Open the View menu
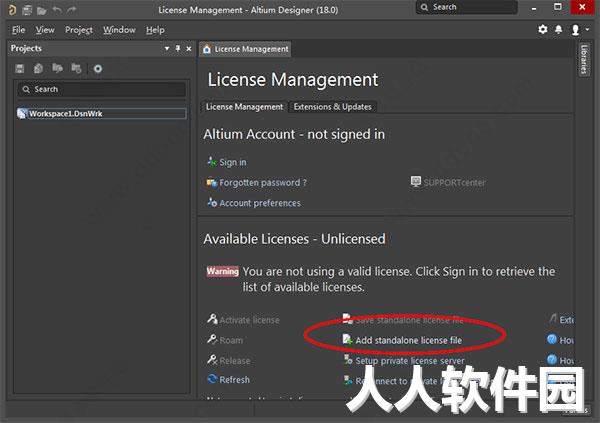The image size is (600, 423). [45, 30]
